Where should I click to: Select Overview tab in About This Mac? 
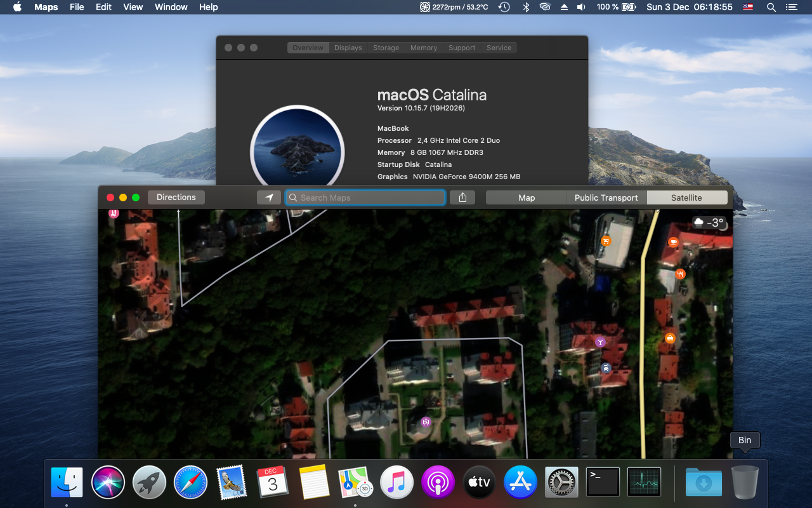click(308, 48)
